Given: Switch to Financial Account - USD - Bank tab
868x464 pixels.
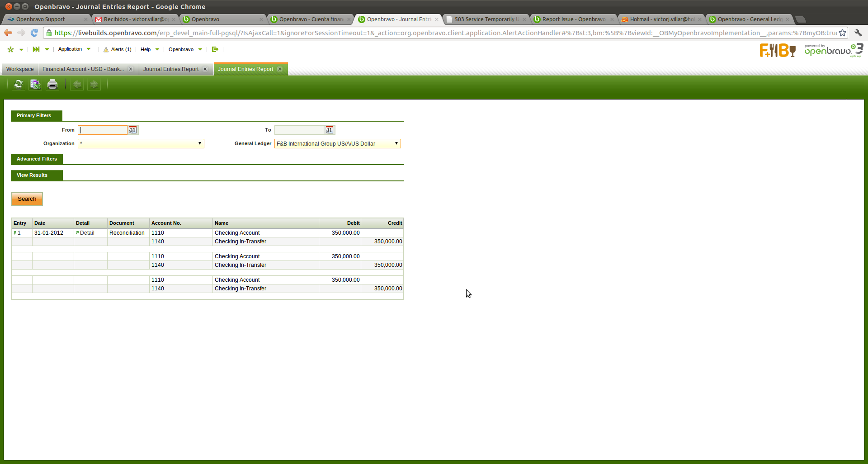Looking at the screenshot, I should (83, 69).
